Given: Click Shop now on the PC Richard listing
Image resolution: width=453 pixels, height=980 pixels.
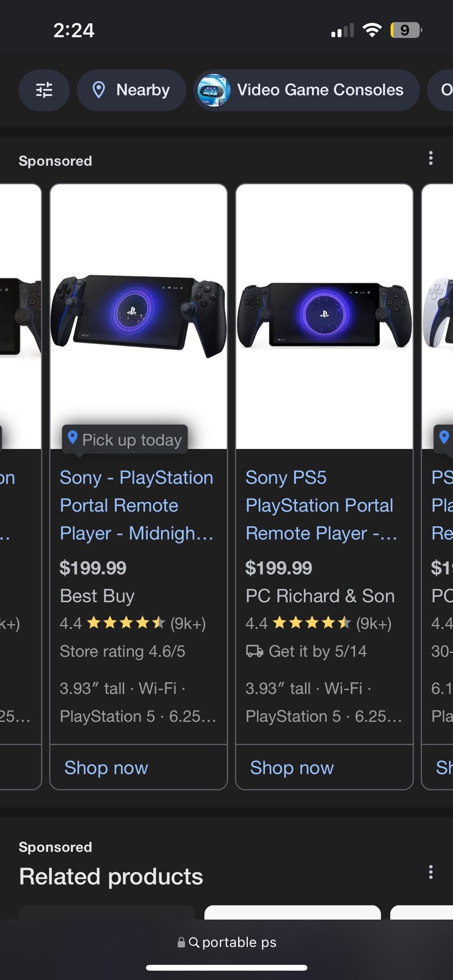Looking at the screenshot, I should (292, 768).
